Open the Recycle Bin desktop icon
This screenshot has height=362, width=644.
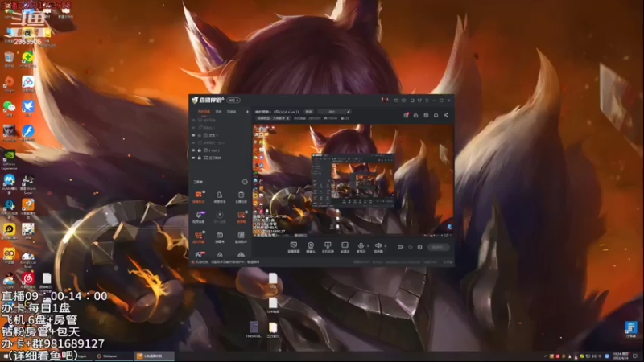pyautogui.click(x=9, y=60)
